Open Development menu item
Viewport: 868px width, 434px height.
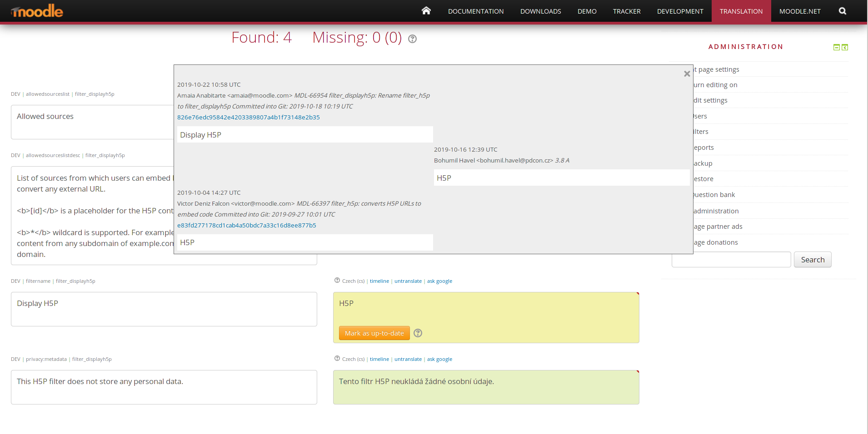coord(680,11)
